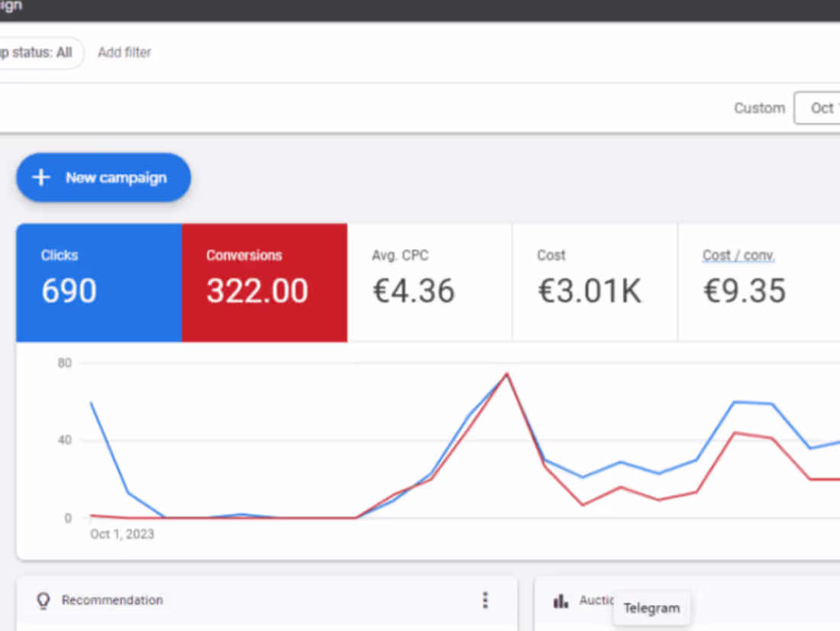The width and height of the screenshot is (840, 631).
Task: Click the Auction insights bar chart icon
Action: (x=561, y=600)
